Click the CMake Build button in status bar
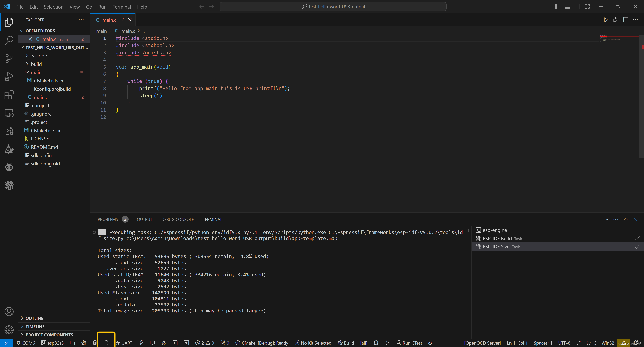 (x=346, y=343)
